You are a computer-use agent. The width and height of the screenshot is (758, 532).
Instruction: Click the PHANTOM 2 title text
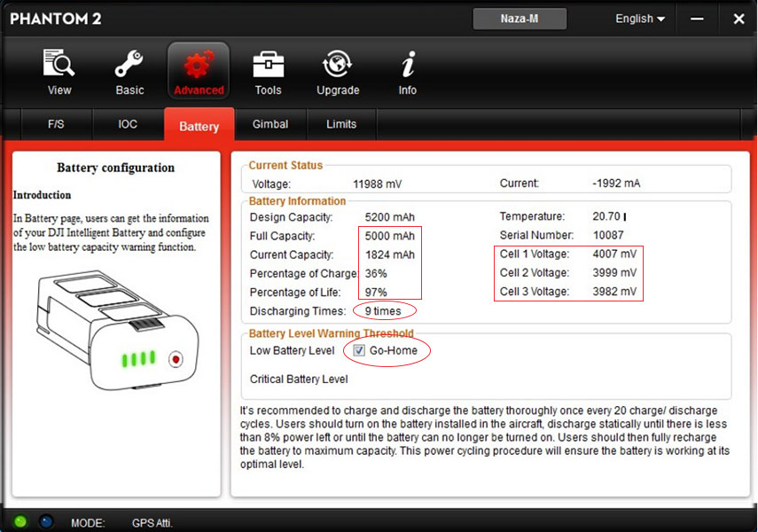[56, 19]
